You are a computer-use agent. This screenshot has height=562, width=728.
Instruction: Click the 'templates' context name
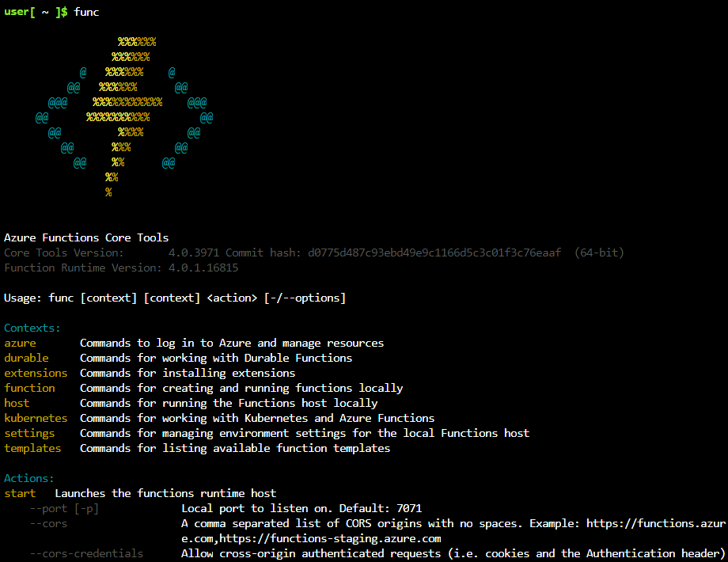pos(32,448)
